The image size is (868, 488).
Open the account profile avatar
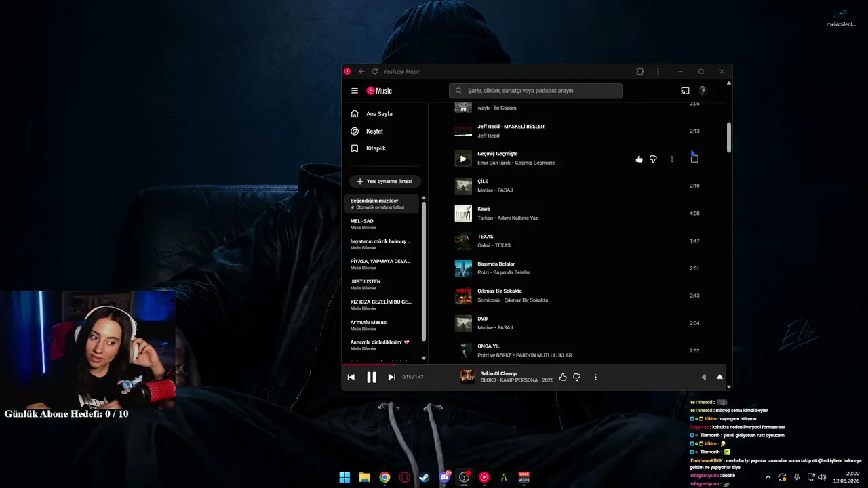point(703,91)
